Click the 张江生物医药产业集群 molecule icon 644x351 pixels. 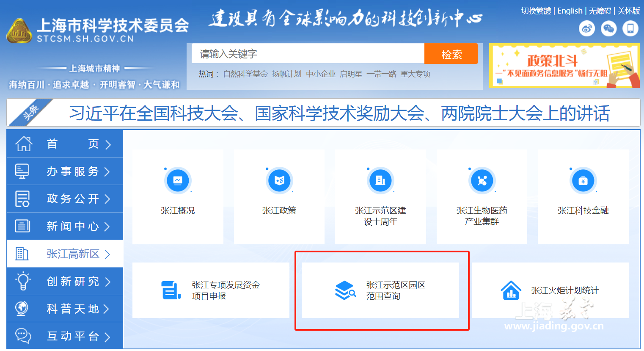point(482,181)
